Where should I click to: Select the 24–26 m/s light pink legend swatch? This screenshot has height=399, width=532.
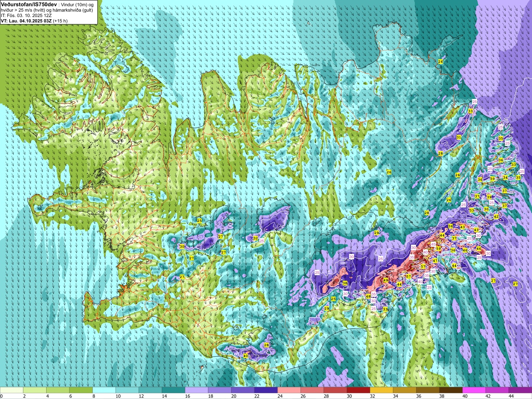pyautogui.click(x=289, y=390)
